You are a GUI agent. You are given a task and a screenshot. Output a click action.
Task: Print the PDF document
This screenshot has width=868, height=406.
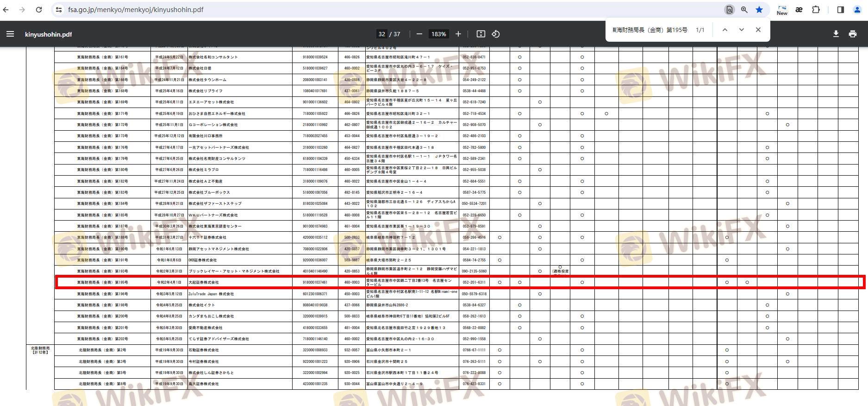pyautogui.click(x=853, y=34)
